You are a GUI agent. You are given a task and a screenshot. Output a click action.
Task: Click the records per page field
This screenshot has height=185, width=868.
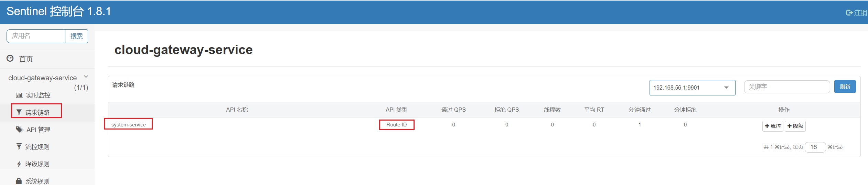(x=815, y=147)
